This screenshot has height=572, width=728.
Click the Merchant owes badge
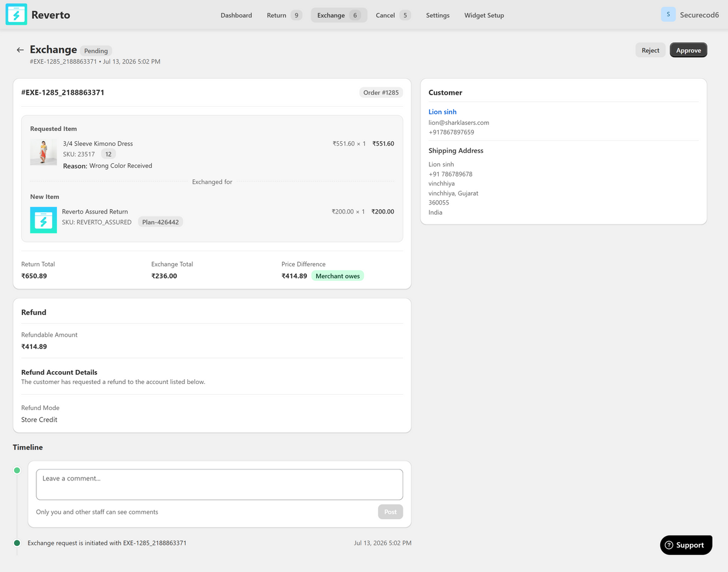click(338, 276)
